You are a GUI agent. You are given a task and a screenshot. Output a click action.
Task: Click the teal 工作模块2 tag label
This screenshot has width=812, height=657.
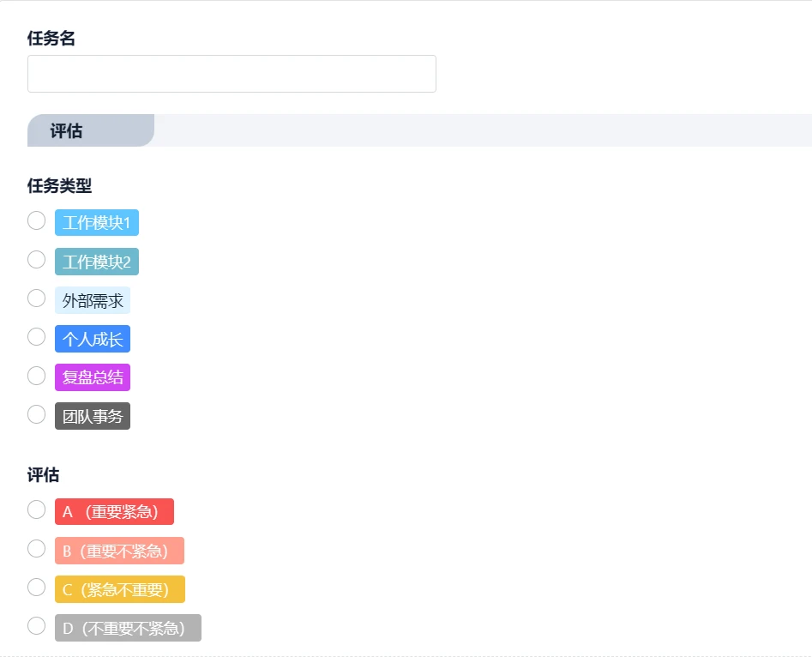coord(96,262)
